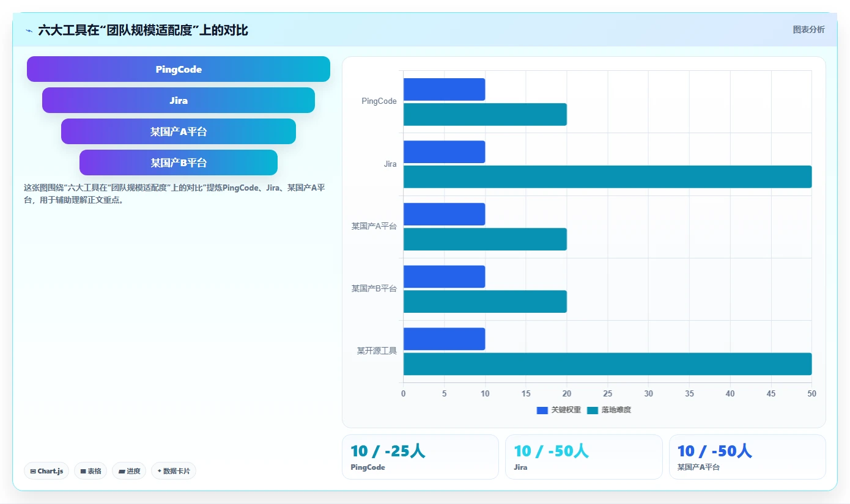Screen dimensions: 850x504
Task: Click the x-axis tick labeled 30
Action: coord(649,393)
